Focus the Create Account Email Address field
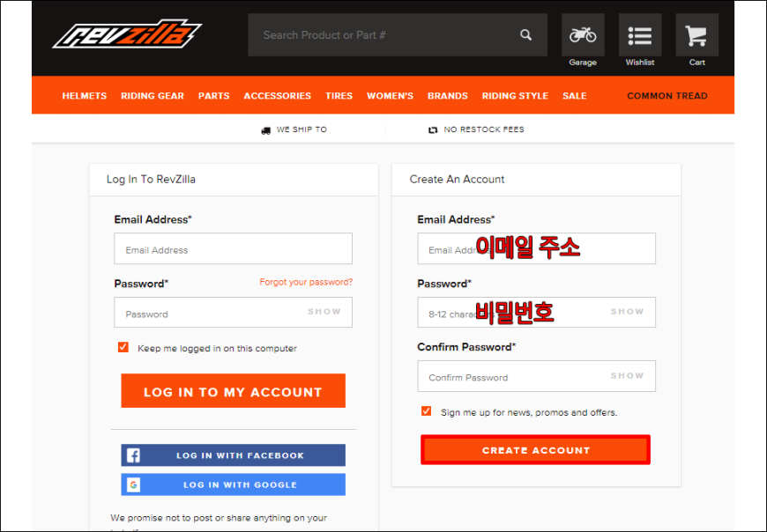 point(537,248)
